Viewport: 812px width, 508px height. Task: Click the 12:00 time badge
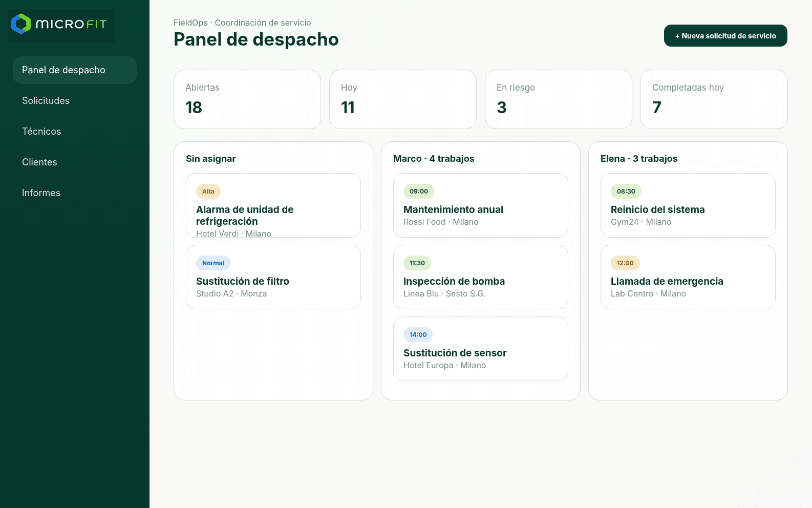tap(625, 263)
